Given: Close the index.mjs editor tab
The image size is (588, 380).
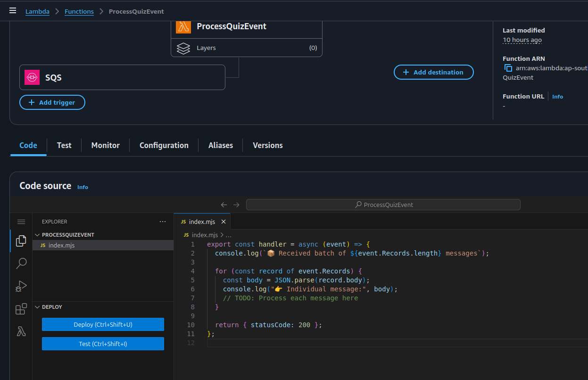Looking at the screenshot, I should tap(224, 222).
